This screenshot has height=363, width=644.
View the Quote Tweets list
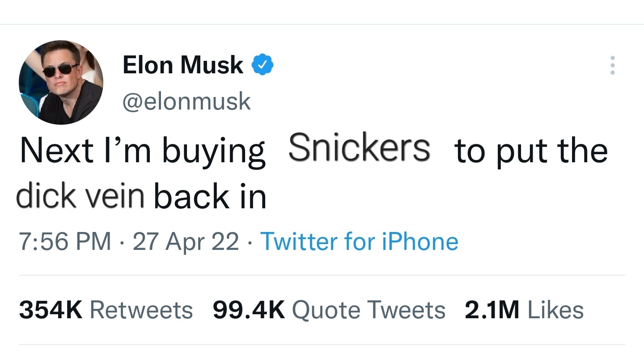pyautogui.click(x=369, y=310)
